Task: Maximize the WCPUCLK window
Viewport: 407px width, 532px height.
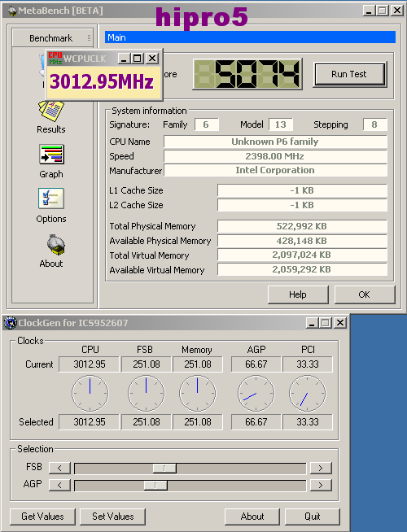Action: pos(138,59)
